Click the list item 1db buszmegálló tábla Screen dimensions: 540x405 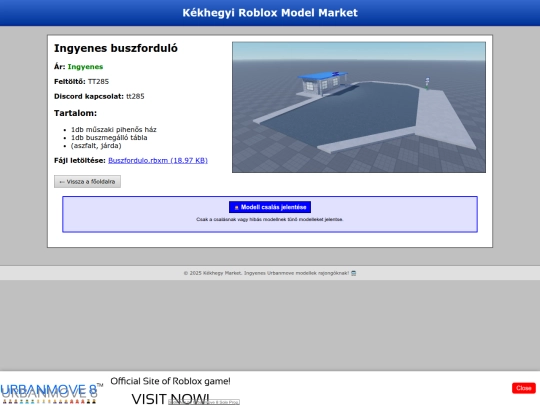click(x=109, y=138)
